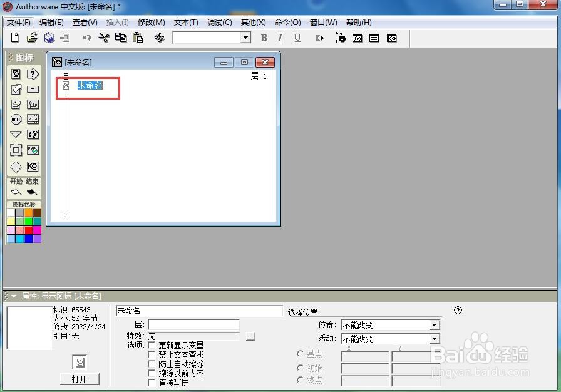Select the Map icon in palette
This screenshot has height=392, width=561.
(x=33, y=105)
